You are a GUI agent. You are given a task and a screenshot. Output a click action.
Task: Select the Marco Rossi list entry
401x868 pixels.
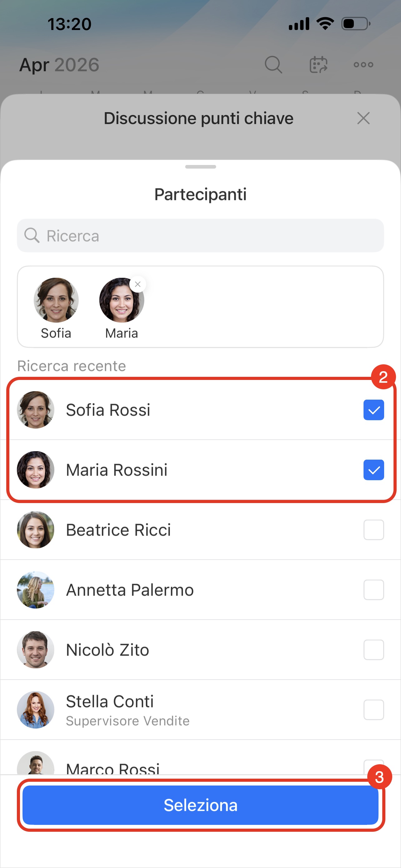click(113, 766)
